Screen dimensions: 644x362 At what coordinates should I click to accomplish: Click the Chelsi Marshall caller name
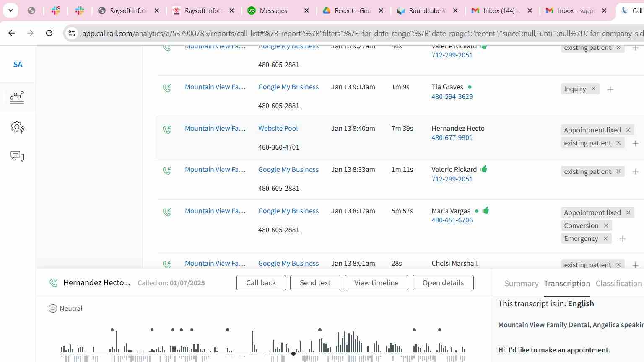coord(454,264)
